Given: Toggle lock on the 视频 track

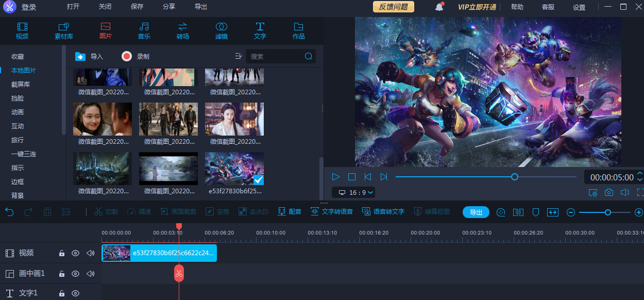Looking at the screenshot, I should click(61, 253).
